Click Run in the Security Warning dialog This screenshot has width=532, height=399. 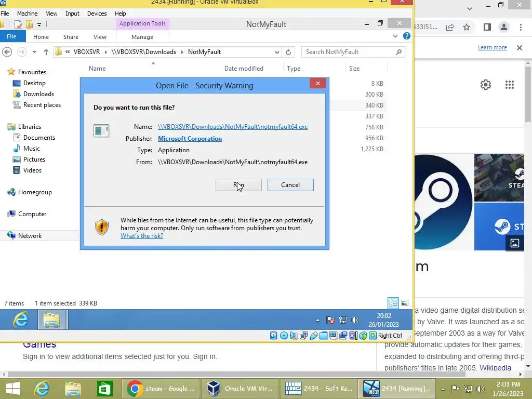238,185
